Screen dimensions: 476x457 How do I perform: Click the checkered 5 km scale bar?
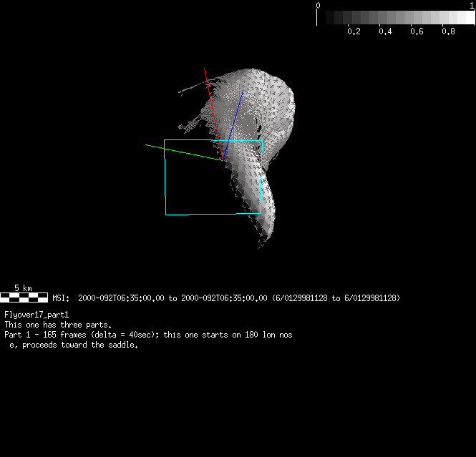click(x=24, y=297)
